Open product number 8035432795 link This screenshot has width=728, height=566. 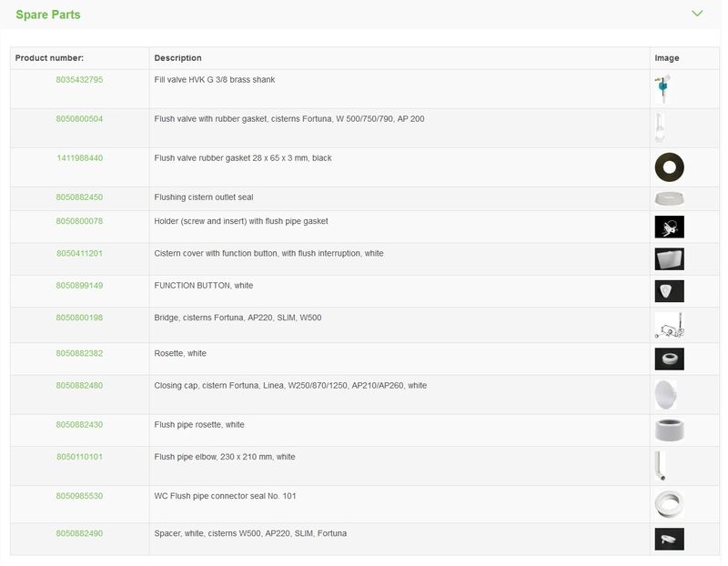(79, 80)
